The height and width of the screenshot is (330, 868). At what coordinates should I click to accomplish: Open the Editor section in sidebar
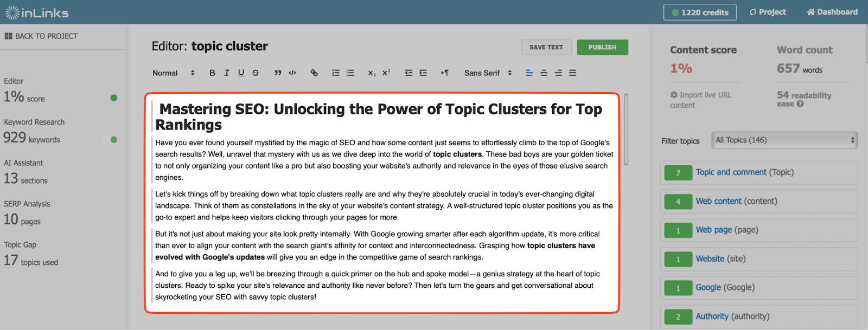click(x=14, y=81)
